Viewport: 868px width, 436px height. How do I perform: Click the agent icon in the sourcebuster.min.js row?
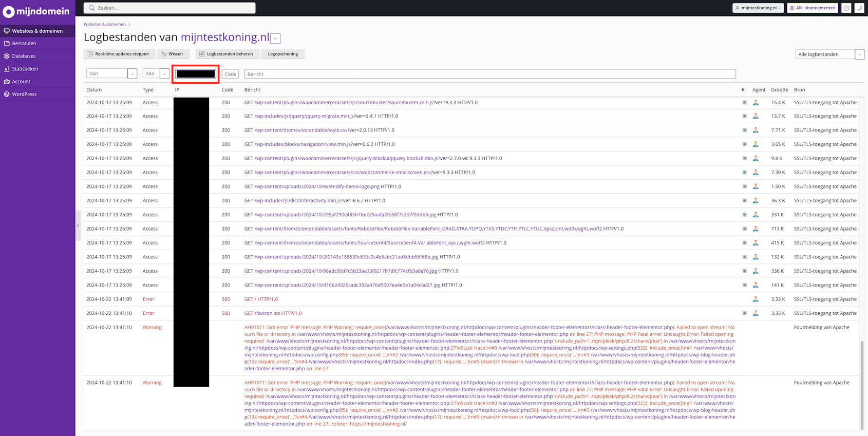[756, 103]
